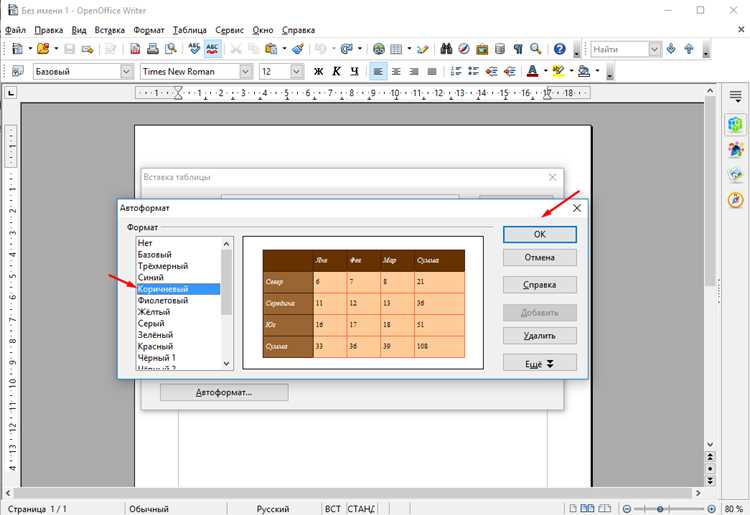Screen dimensions: 750x515
Task: Click Отмена in Autoformat dialog
Action: 540,257
